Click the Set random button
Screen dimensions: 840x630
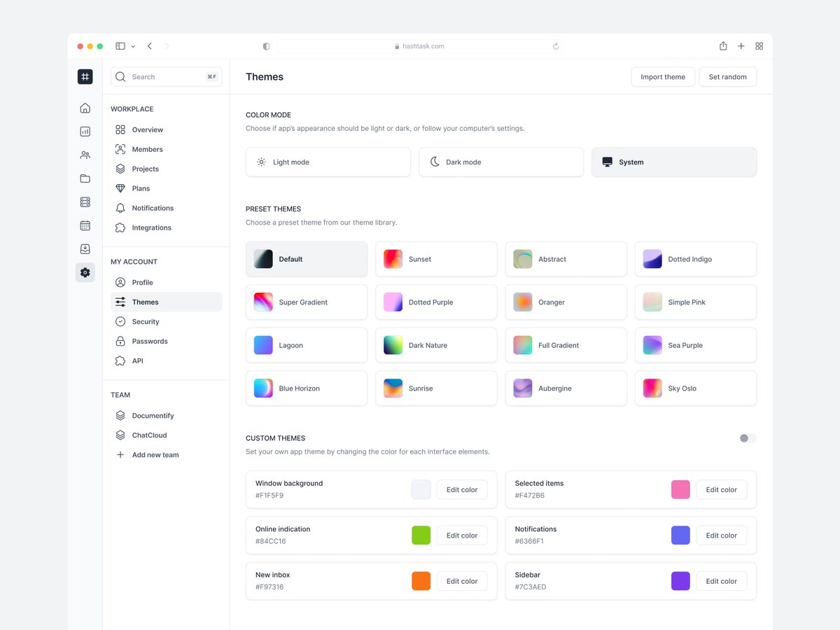[x=727, y=77]
